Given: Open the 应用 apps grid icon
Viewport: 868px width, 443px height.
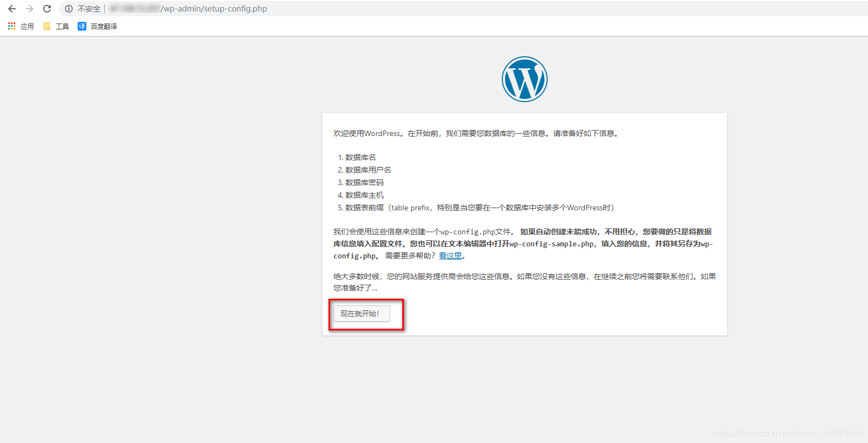Looking at the screenshot, I should [11, 26].
